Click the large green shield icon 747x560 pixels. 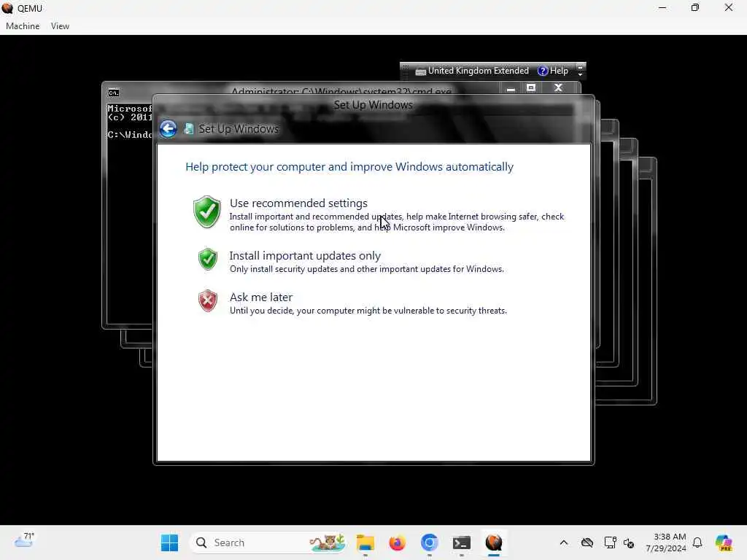pos(206,212)
